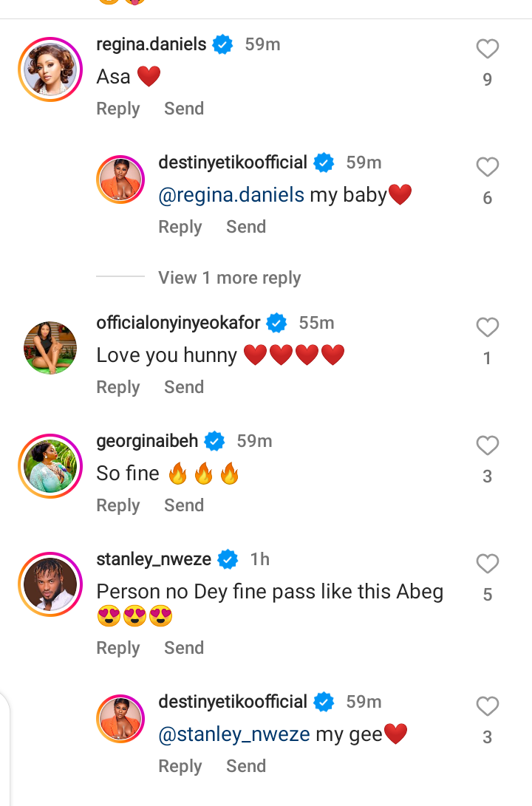Open the @stanley_nweze mention link

(234, 734)
